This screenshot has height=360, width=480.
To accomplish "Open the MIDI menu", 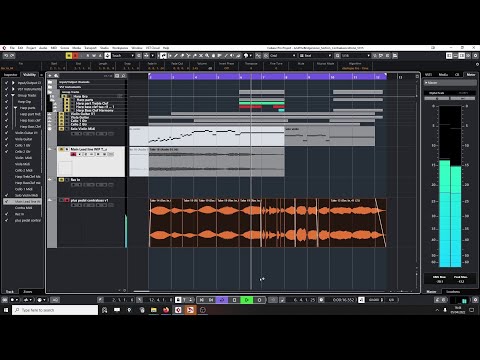I will click(54, 48).
